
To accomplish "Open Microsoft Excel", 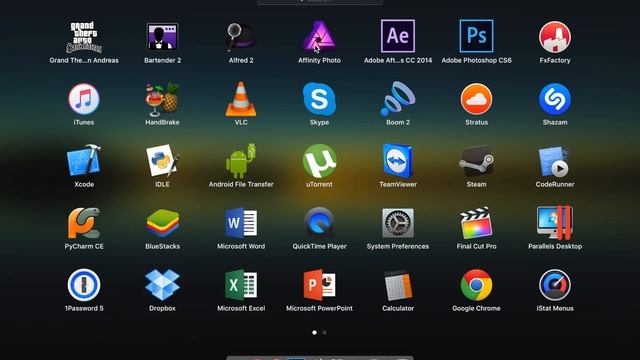I will pos(241,285).
